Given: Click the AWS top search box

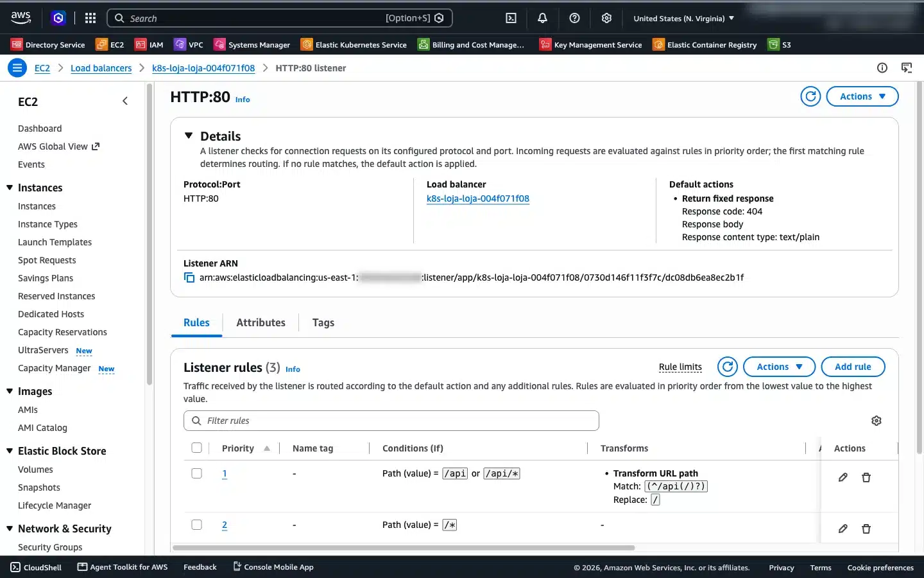Looking at the screenshot, I should 280,18.
